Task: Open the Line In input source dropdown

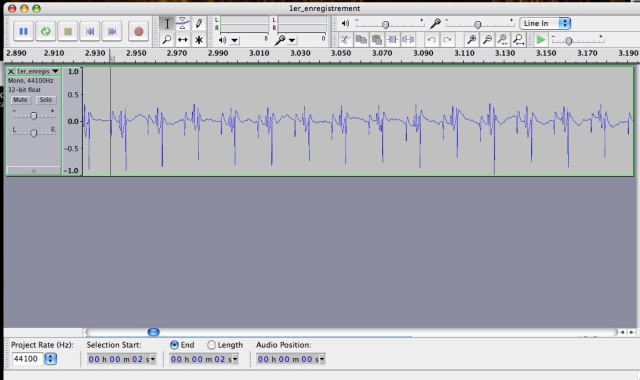Action: coord(545,23)
